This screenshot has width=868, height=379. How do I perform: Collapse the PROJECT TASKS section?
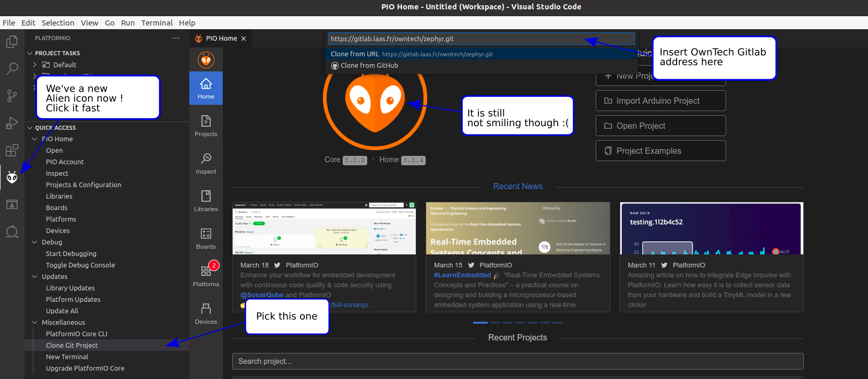click(x=30, y=53)
